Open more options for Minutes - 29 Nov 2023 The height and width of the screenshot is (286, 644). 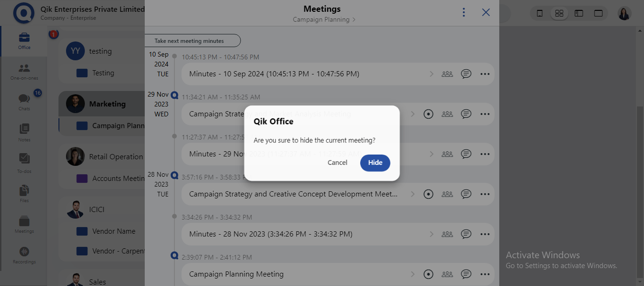tap(485, 154)
